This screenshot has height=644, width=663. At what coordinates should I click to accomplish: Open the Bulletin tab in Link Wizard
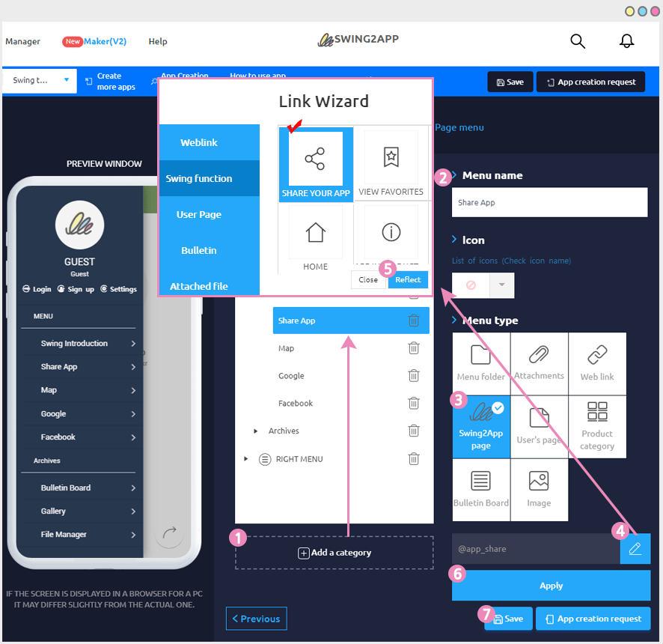[199, 250]
